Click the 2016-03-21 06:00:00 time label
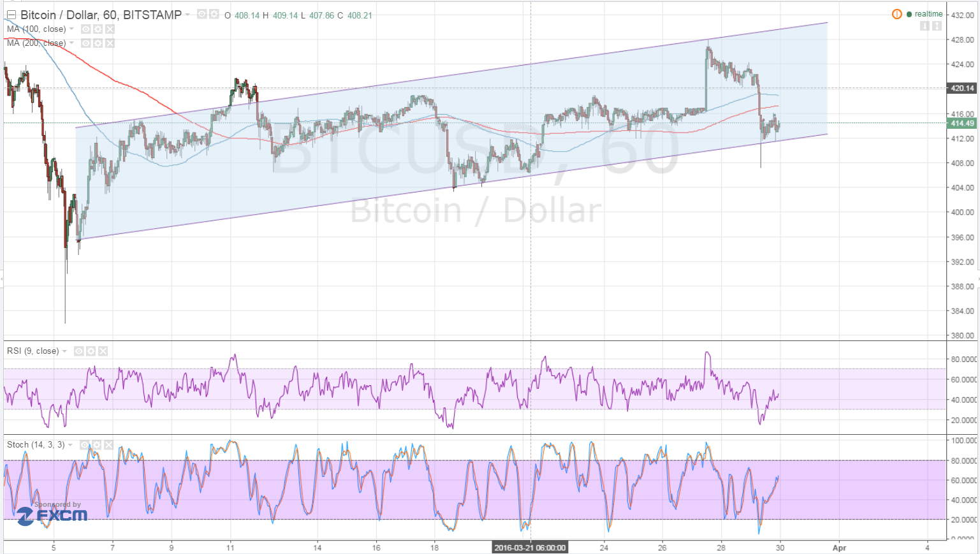The width and height of the screenshot is (980, 554). 530,548
